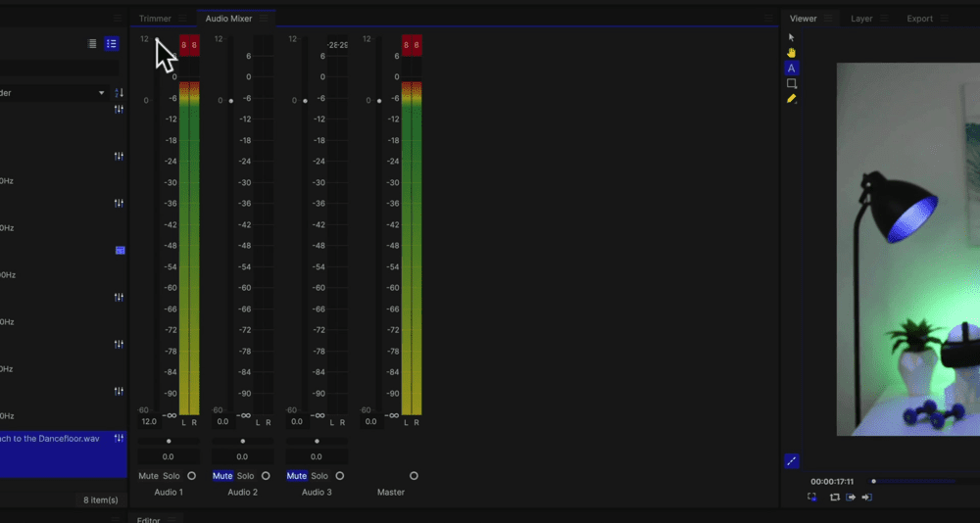Open the Trimmer panel options menu icon

click(182, 19)
